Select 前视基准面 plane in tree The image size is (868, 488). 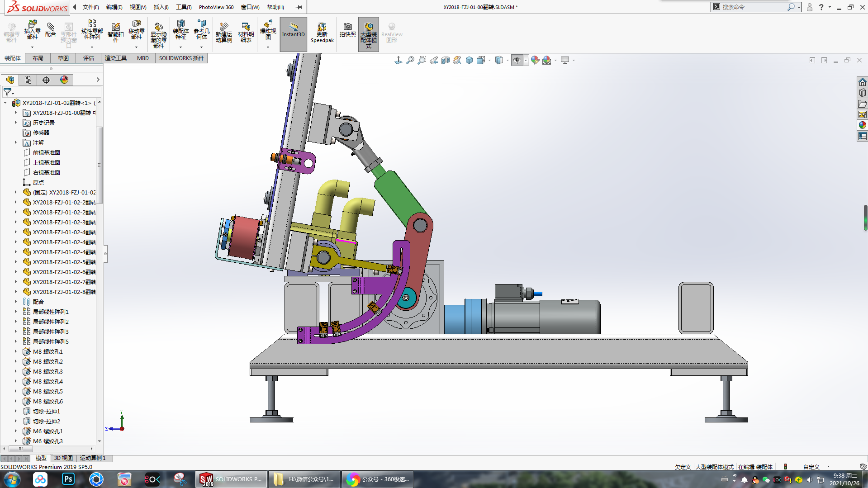pyautogui.click(x=47, y=152)
